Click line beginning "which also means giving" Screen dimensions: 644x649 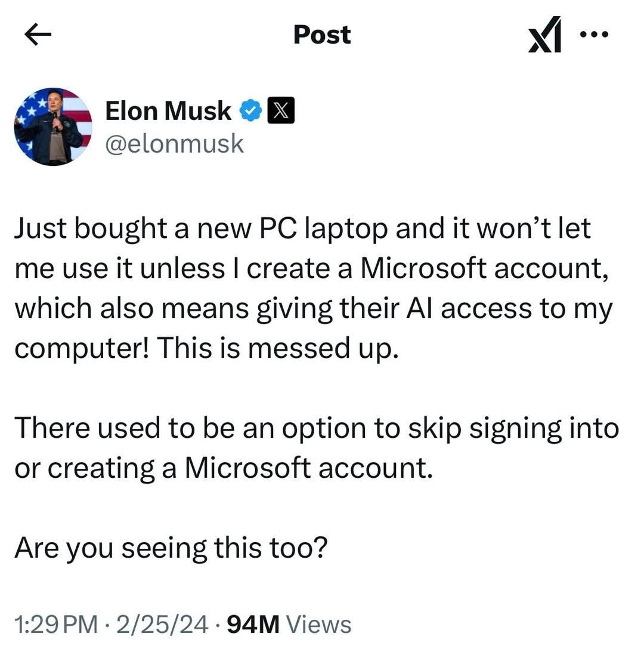(x=313, y=309)
